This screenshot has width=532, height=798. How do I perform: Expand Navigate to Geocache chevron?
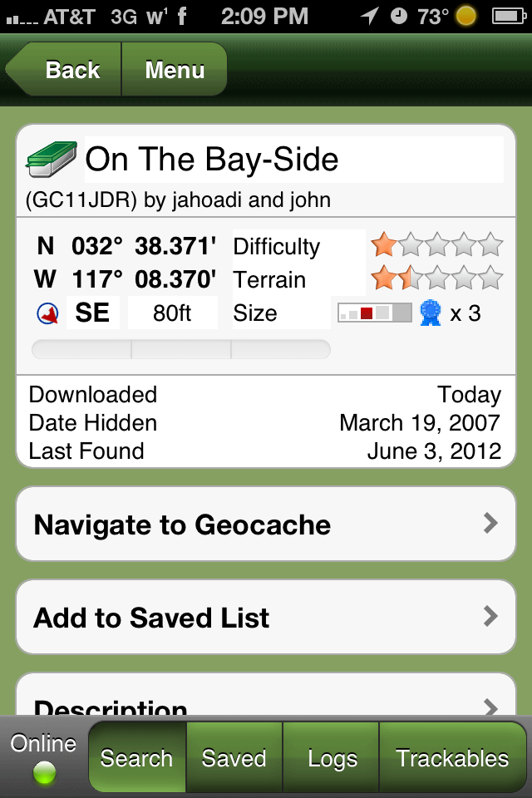(490, 523)
